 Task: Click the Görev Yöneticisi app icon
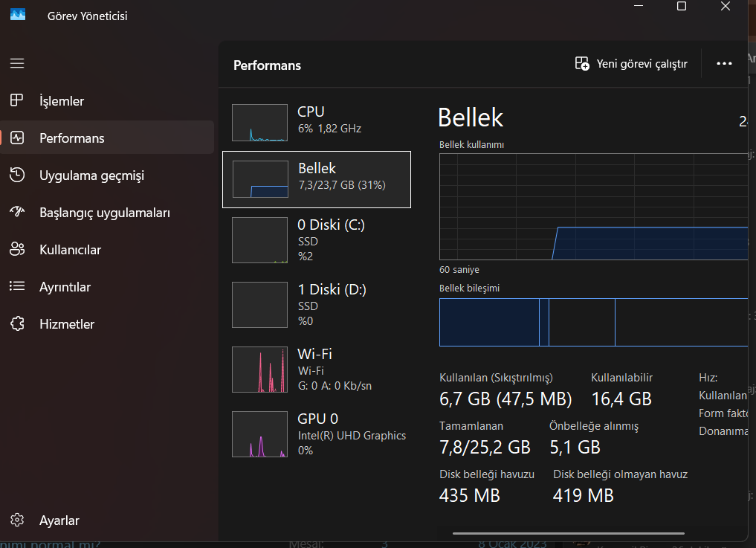18,14
